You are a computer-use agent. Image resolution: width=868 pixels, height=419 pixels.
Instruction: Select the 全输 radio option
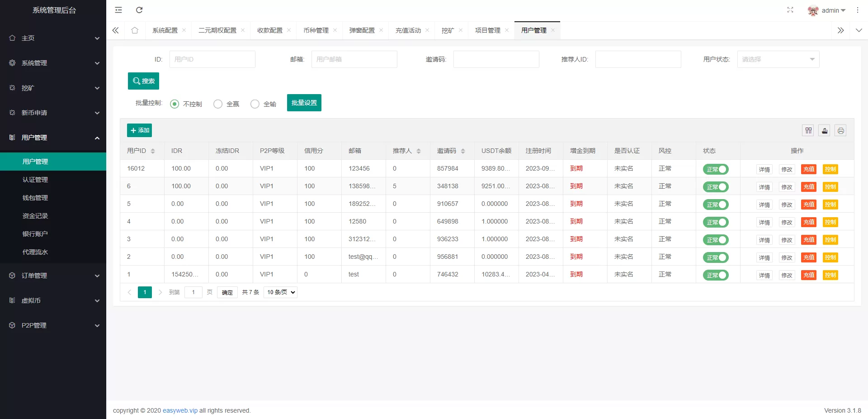pos(255,104)
